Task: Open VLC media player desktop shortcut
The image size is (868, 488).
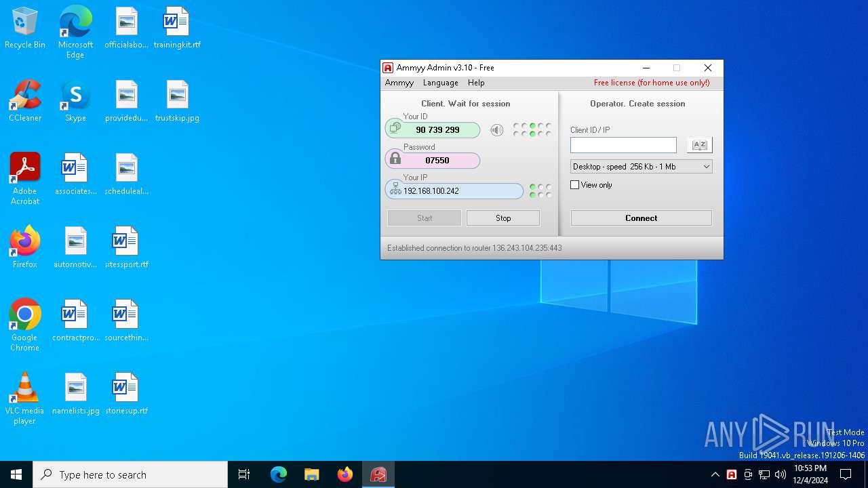Action: tap(25, 399)
